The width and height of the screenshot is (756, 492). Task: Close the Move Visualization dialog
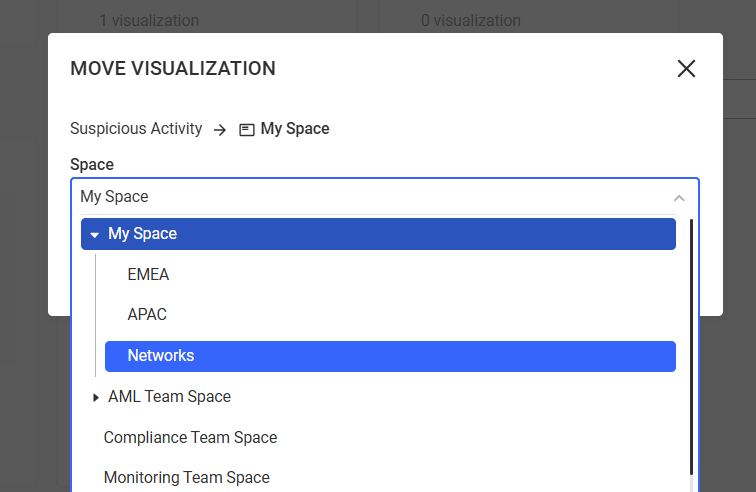[x=686, y=68]
